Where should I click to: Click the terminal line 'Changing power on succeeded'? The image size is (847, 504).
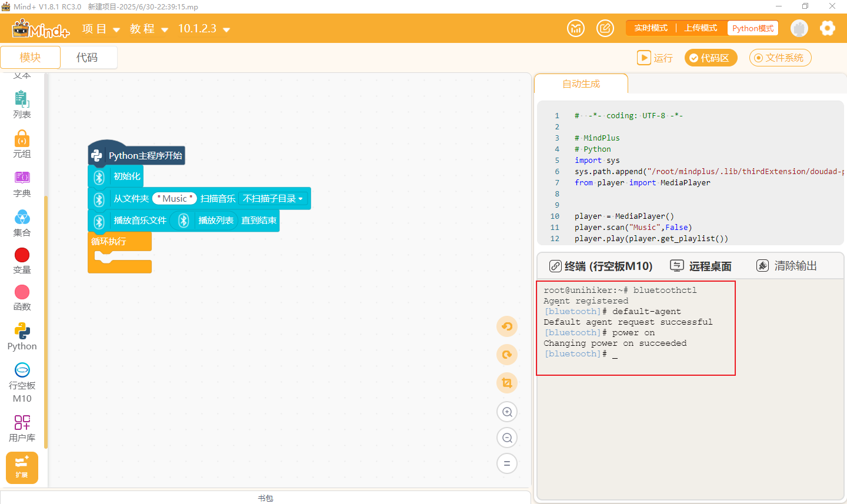[x=615, y=343]
